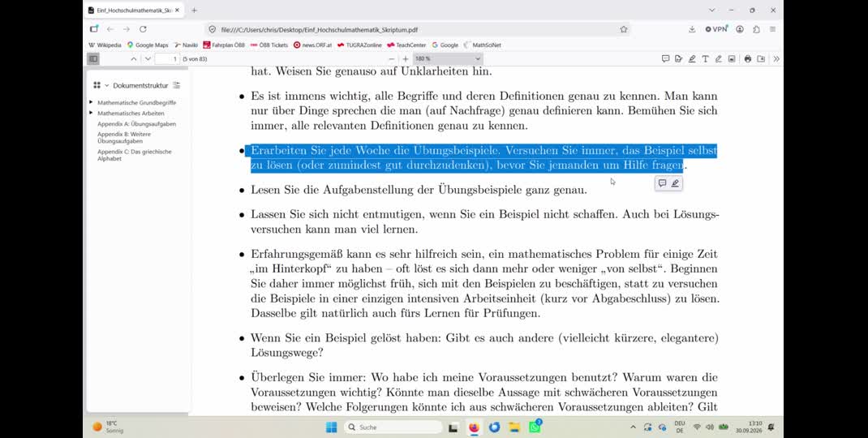Open the PDF tools overflow menu
The image size is (868, 438).
(x=776, y=58)
